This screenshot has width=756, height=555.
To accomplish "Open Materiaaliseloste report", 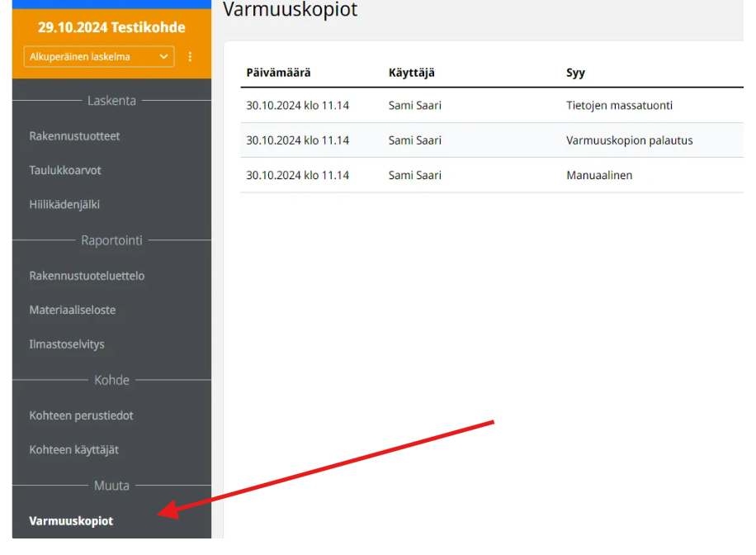I will 73,310.
